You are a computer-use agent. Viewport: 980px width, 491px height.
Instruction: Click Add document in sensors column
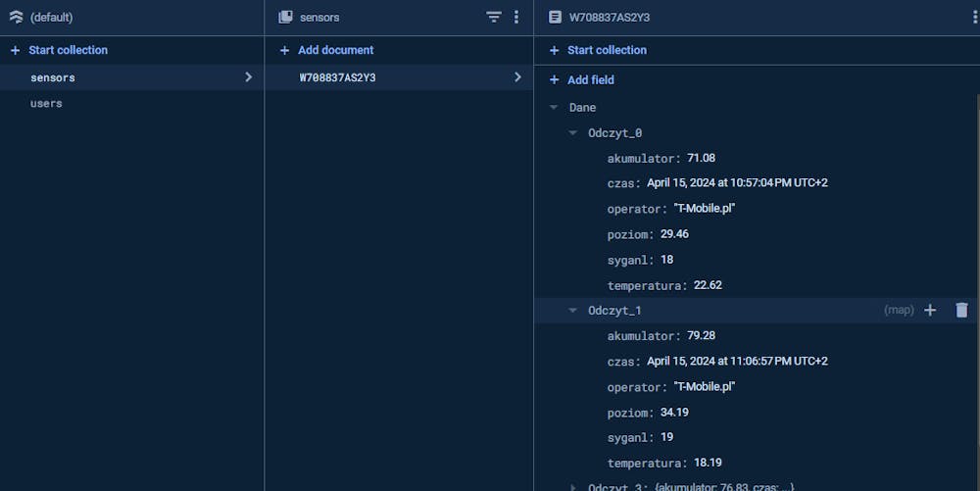327,50
